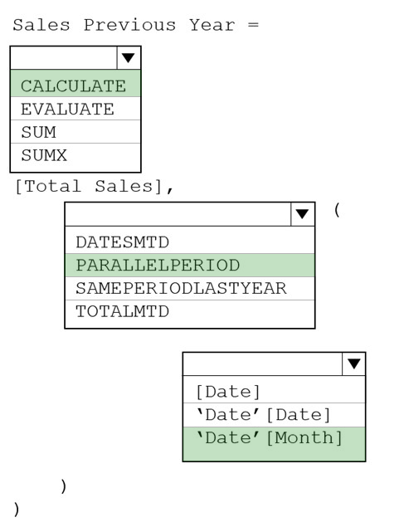Screen dimensions: 404x532
Task: Pick SAMEPERIODLASTYEAR from the list
Action: click(x=190, y=288)
